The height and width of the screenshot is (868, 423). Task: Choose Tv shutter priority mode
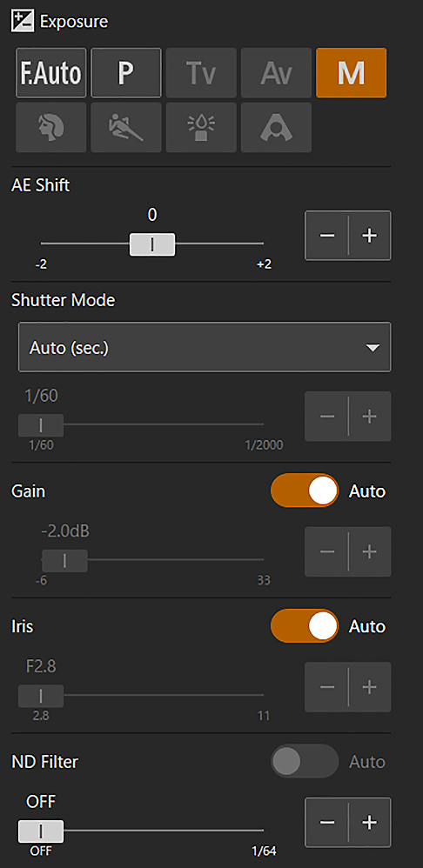(201, 72)
